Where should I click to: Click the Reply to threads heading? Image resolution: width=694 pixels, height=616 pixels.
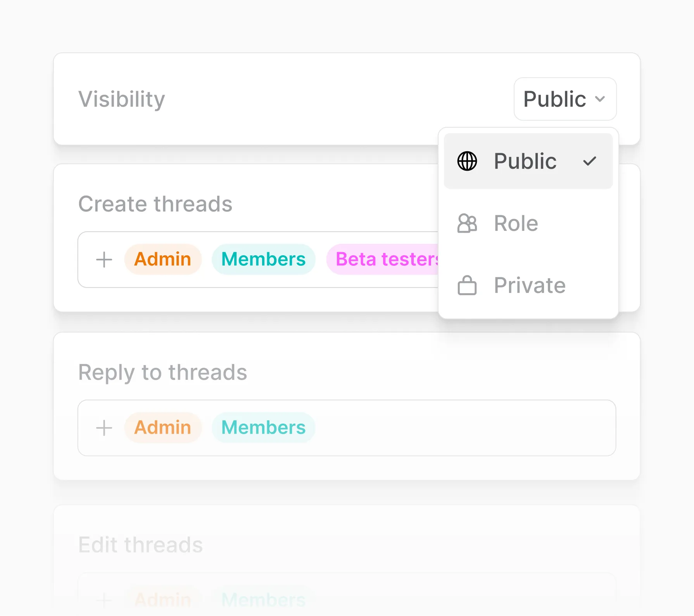pyautogui.click(x=162, y=373)
